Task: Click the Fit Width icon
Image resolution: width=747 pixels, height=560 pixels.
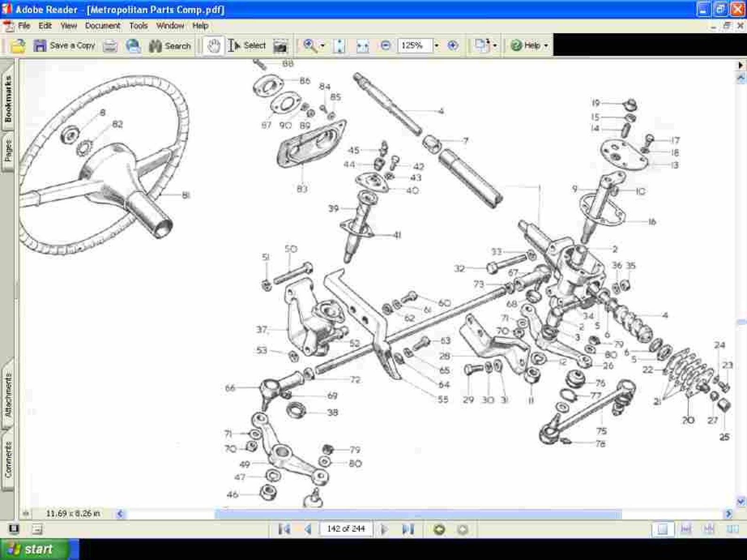Action: pos(362,46)
